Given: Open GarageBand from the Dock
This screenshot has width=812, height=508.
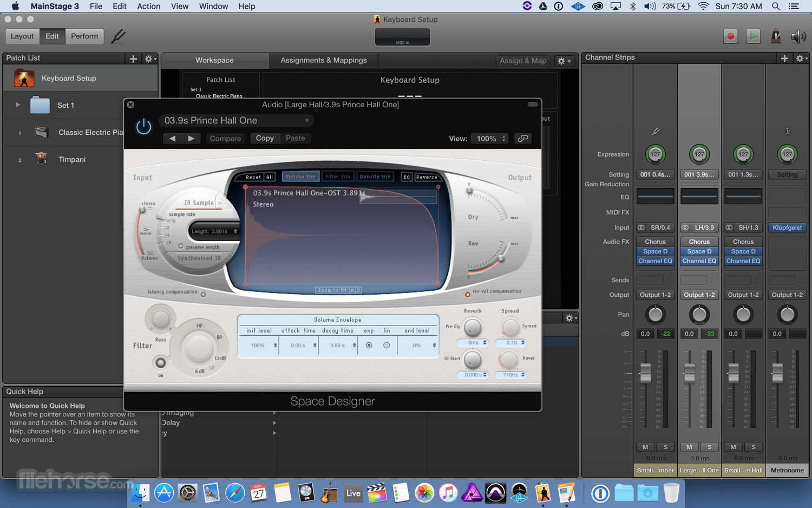Looking at the screenshot, I should [329, 493].
